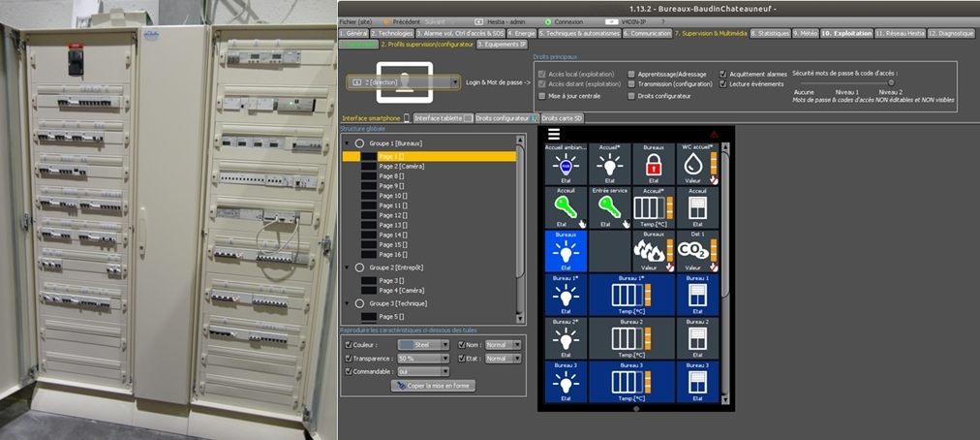The height and width of the screenshot is (440, 980).
Task: Switch to Interface tablette tab
Action: (x=443, y=118)
